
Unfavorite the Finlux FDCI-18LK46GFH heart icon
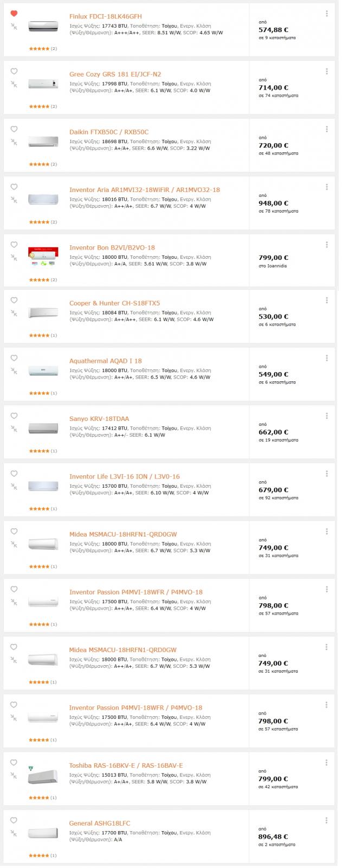(14, 14)
